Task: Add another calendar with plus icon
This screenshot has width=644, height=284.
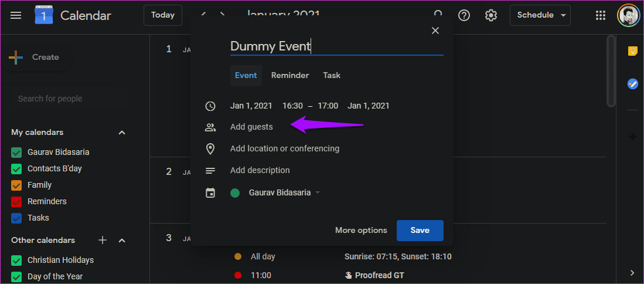Action: point(103,240)
